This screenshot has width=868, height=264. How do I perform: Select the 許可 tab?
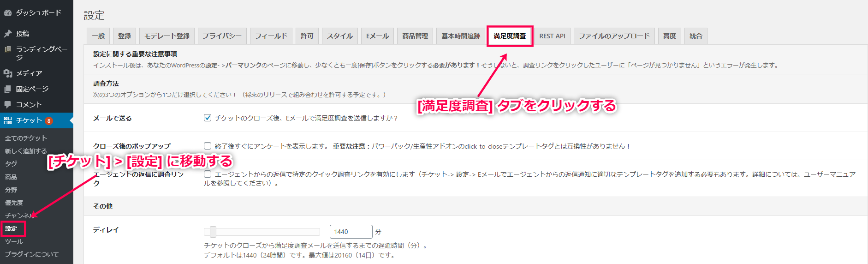pos(307,36)
